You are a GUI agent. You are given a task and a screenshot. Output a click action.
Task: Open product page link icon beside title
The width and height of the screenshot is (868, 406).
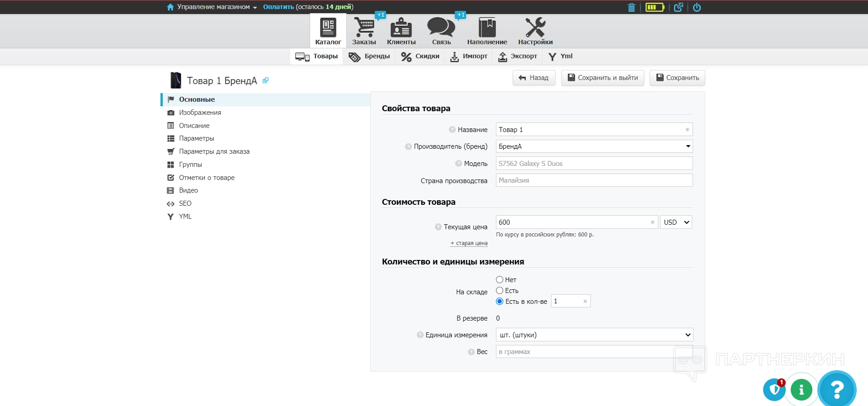pyautogui.click(x=265, y=80)
